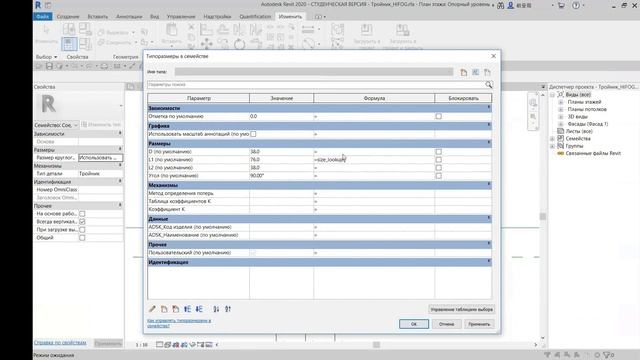Click the pencil Edit Parameter icon
The height and width of the screenshot is (360, 640).
(152, 309)
